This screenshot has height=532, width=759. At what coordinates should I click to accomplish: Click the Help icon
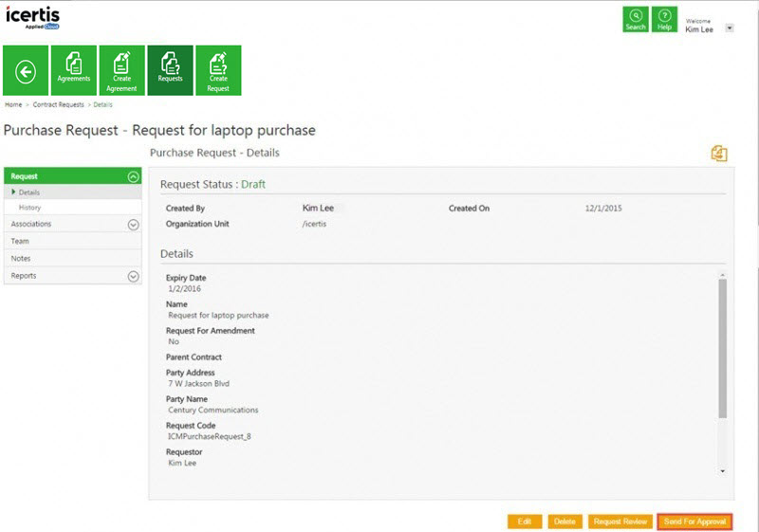(x=665, y=20)
